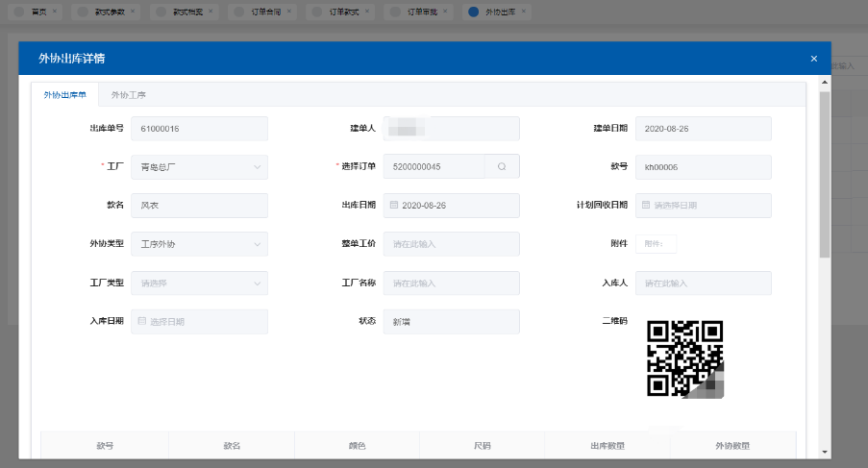Screen dimensions: 868x468
Task: Click the 附件 upload button
Action: tap(656, 244)
